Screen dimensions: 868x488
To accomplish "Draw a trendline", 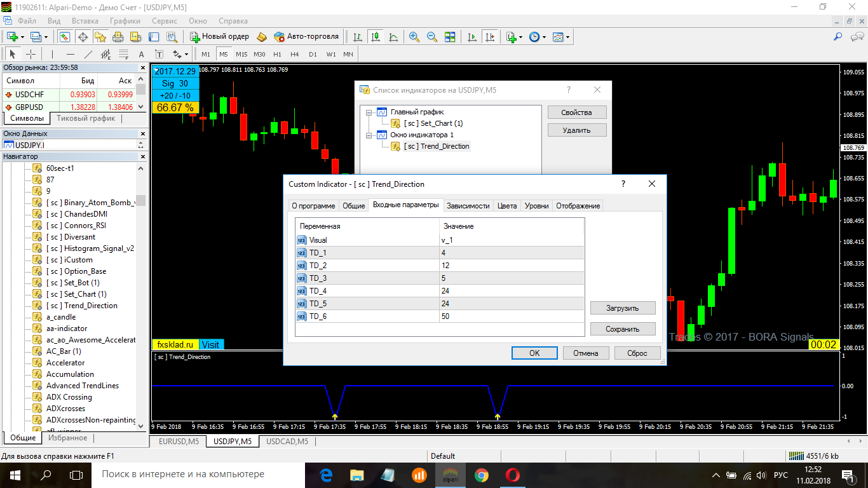I will [88, 54].
